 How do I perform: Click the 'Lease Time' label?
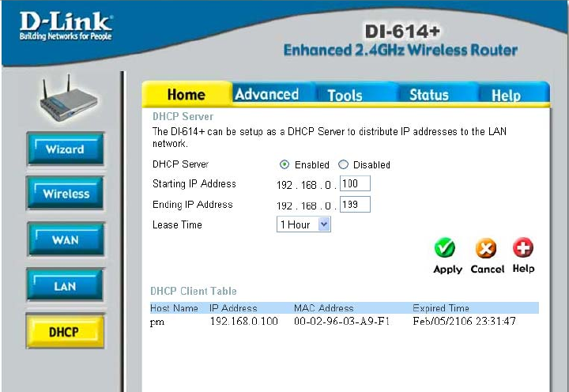(x=177, y=224)
